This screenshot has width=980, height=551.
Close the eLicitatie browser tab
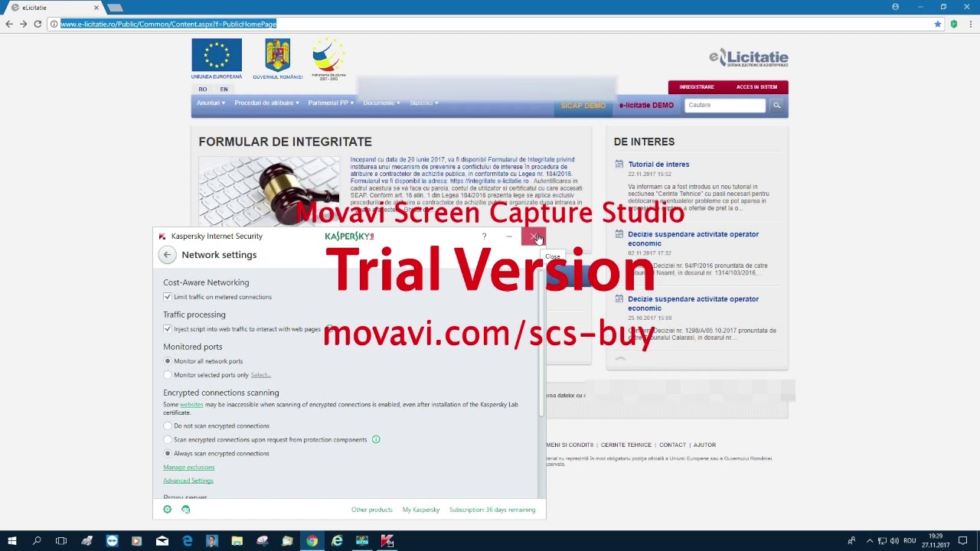tap(96, 8)
